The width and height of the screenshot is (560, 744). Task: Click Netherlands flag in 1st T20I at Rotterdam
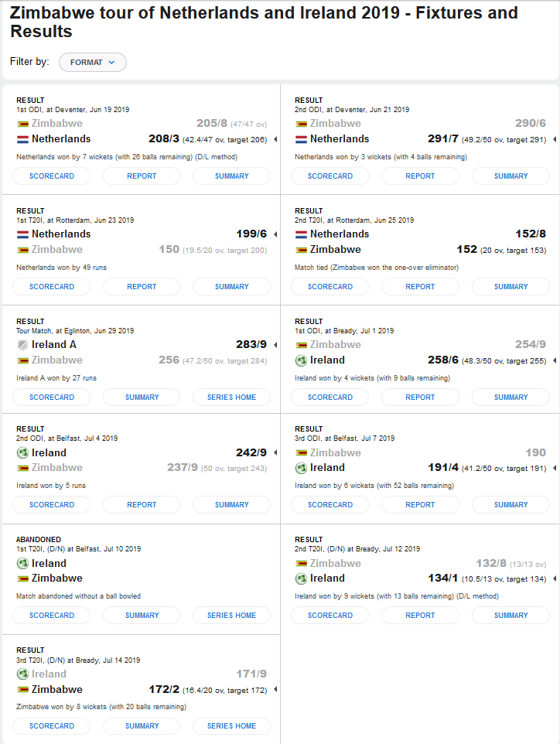(22, 234)
